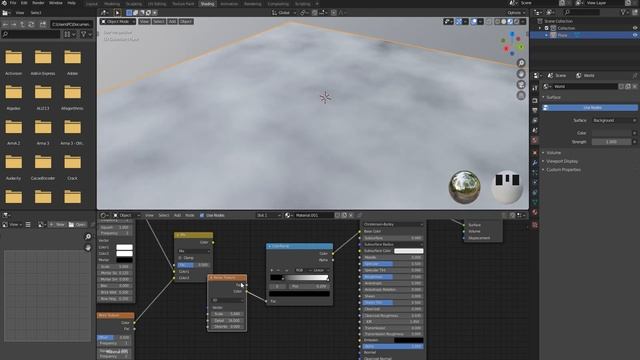Hide the Plane object via eye icon
The height and width of the screenshot is (360, 640).
click(x=635, y=35)
